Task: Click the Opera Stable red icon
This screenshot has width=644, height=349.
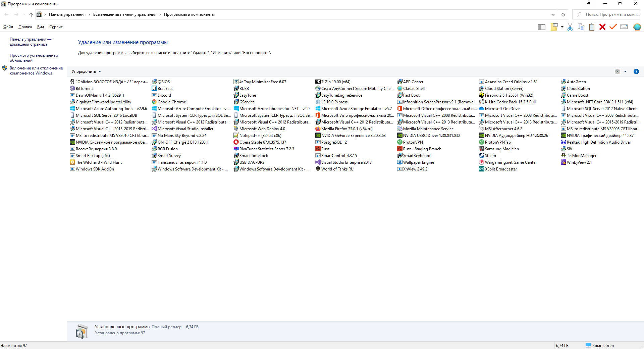Action: (x=236, y=142)
